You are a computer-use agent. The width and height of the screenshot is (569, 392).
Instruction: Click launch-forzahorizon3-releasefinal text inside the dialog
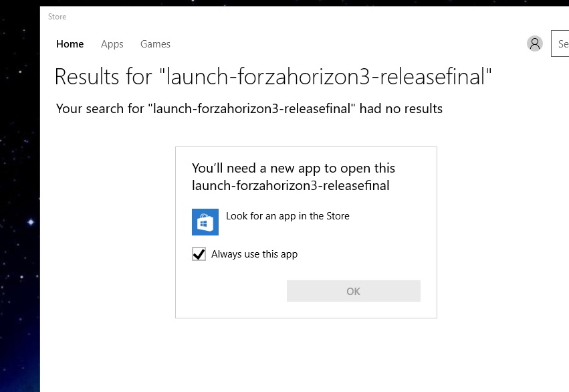[291, 185]
